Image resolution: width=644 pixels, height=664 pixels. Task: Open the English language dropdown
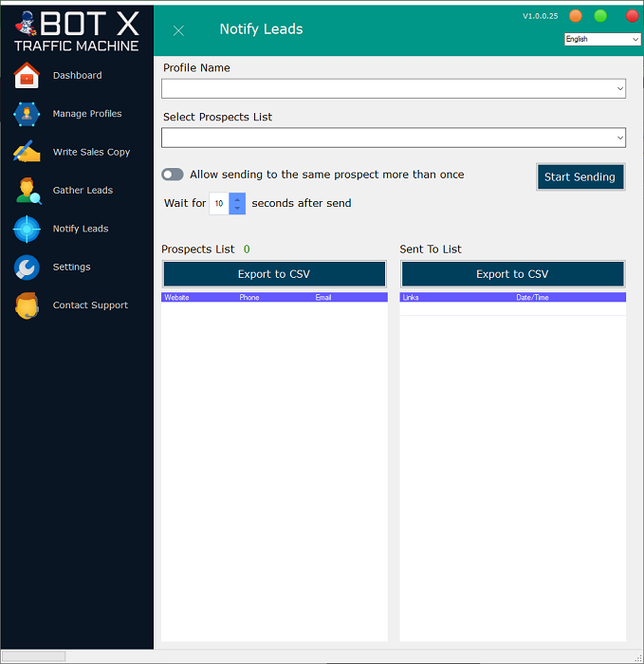602,39
